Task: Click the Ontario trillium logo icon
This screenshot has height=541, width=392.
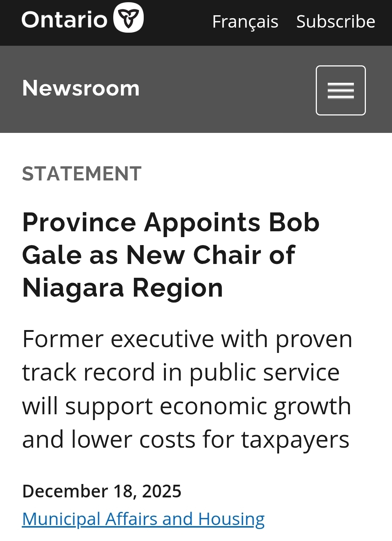Action: (x=128, y=18)
